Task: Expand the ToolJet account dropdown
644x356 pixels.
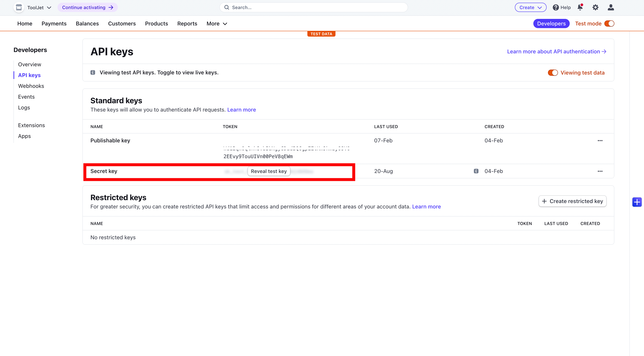Action: click(39, 8)
